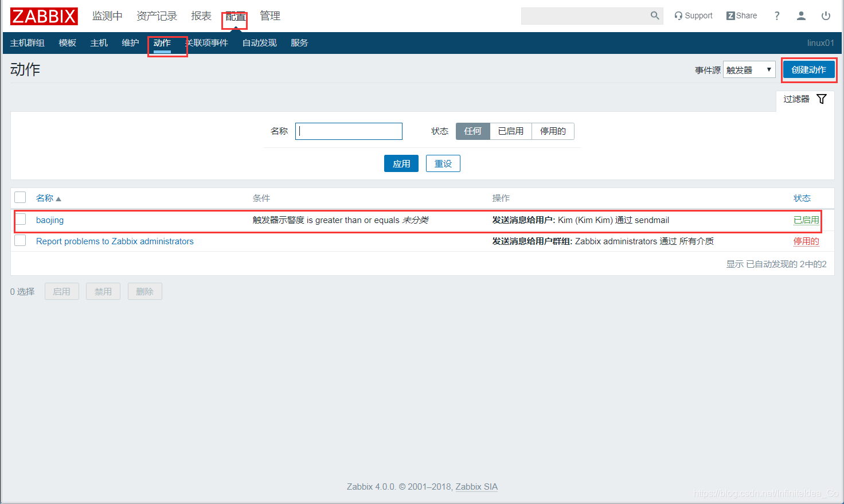This screenshot has height=504, width=844.
Task: Click the 创建动作 button
Action: (x=809, y=69)
